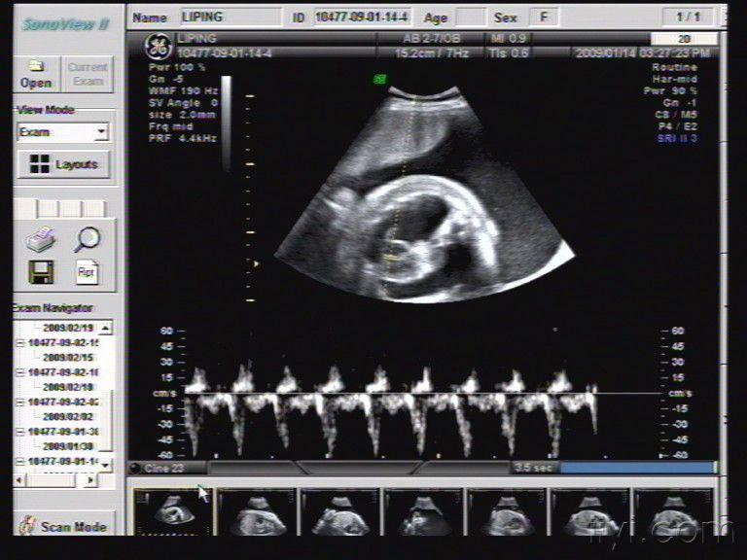Click the Exam Navigator scroll up arrow
747x560 pixels.
click(x=105, y=328)
